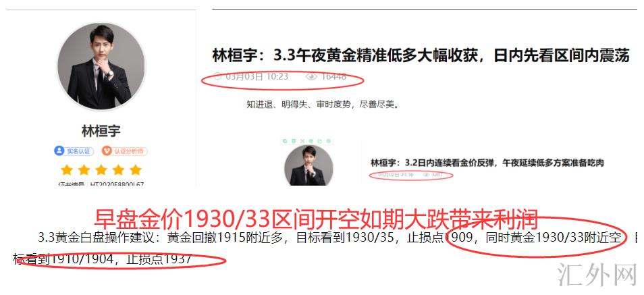Click the clock icon beside 03月03日 10:23
Viewport: 644px width, 295px height.
pos(217,76)
